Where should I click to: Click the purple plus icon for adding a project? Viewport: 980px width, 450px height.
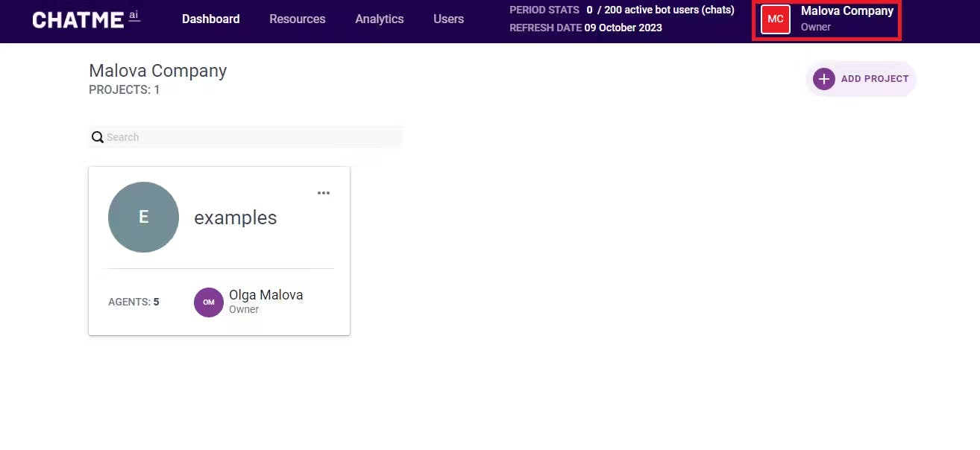click(x=824, y=79)
